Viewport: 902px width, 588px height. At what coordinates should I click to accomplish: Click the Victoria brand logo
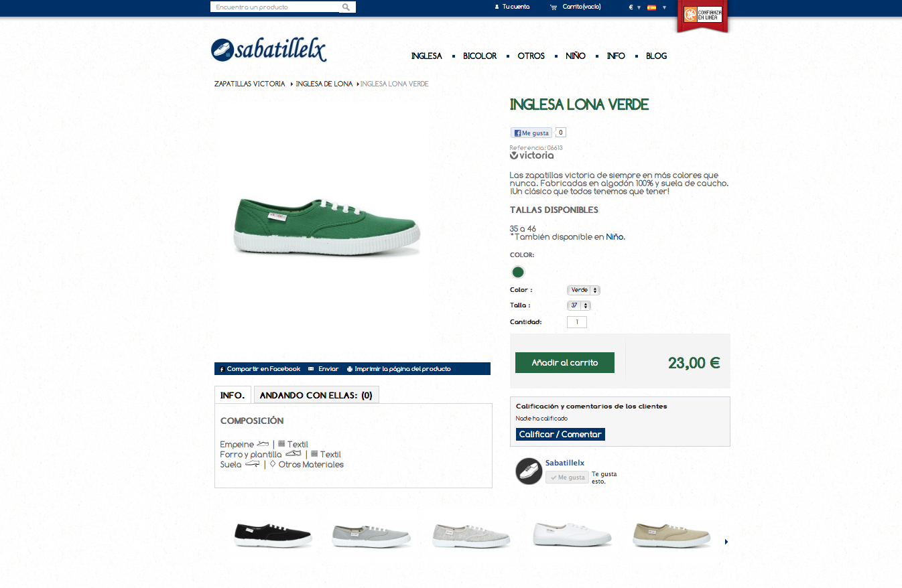pyautogui.click(x=532, y=155)
